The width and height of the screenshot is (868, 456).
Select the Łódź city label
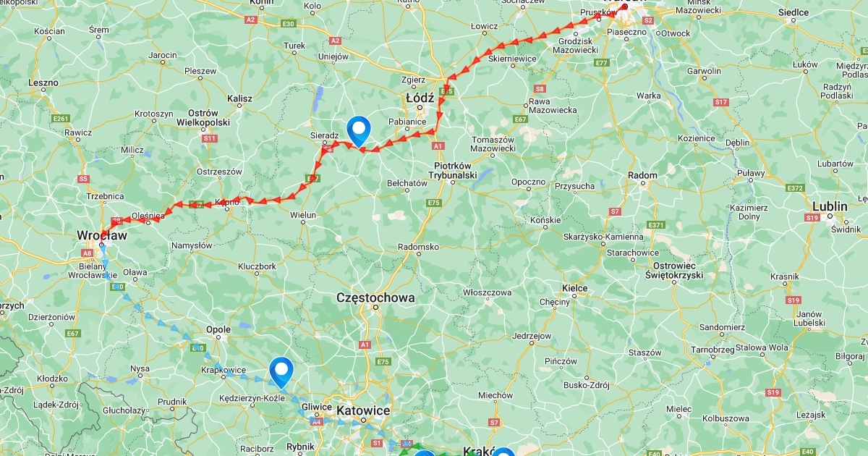[420, 97]
